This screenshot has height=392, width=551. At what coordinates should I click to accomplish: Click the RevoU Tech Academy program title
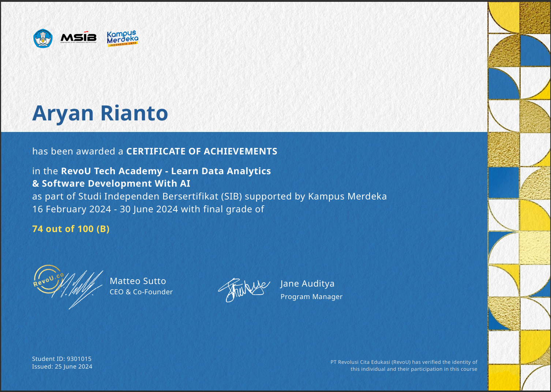(166, 171)
